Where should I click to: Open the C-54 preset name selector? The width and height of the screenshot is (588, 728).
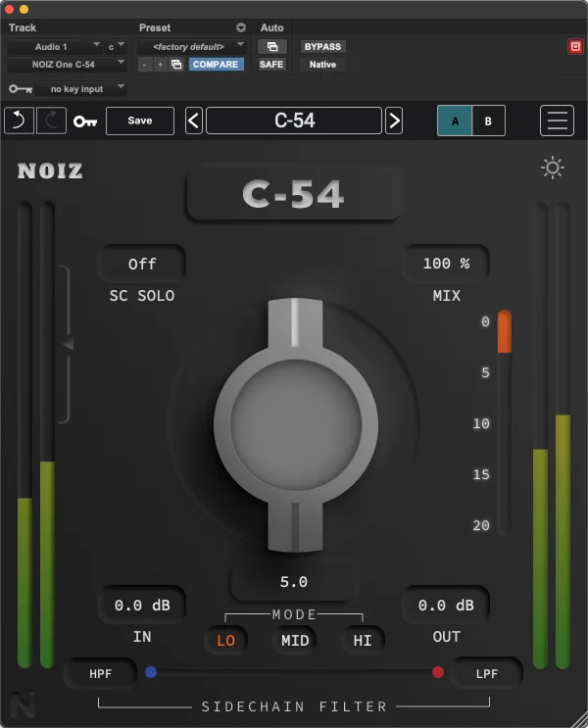(294, 121)
